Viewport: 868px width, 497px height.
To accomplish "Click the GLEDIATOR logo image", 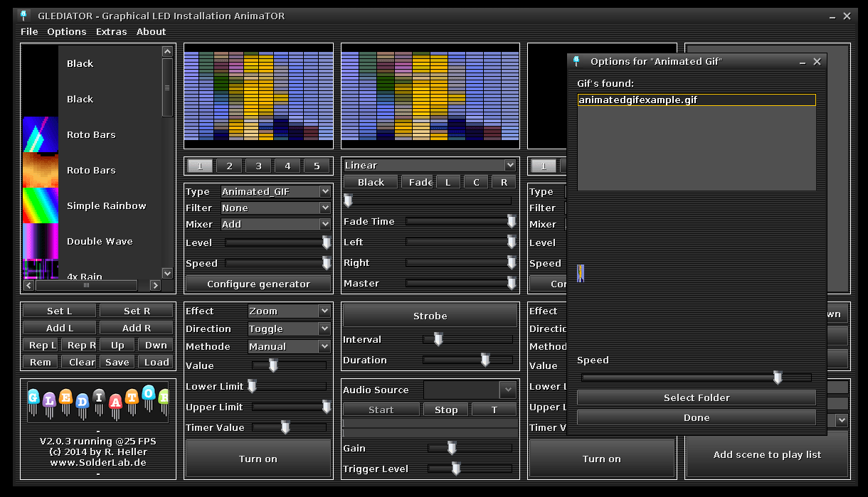I will (x=98, y=402).
